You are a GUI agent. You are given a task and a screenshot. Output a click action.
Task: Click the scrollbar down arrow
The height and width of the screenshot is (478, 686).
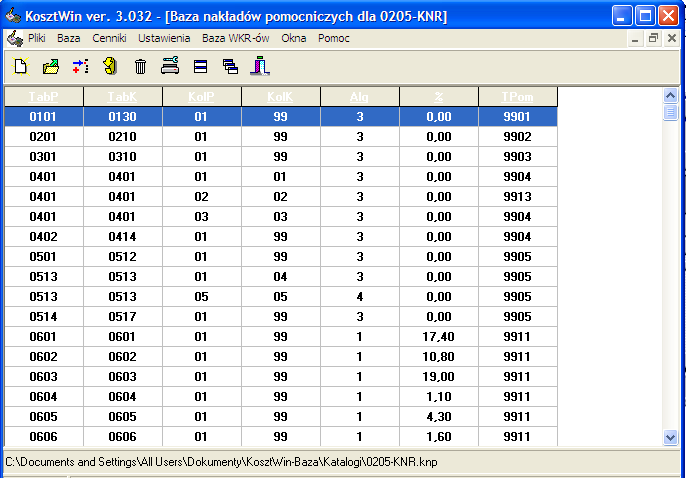(670, 437)
